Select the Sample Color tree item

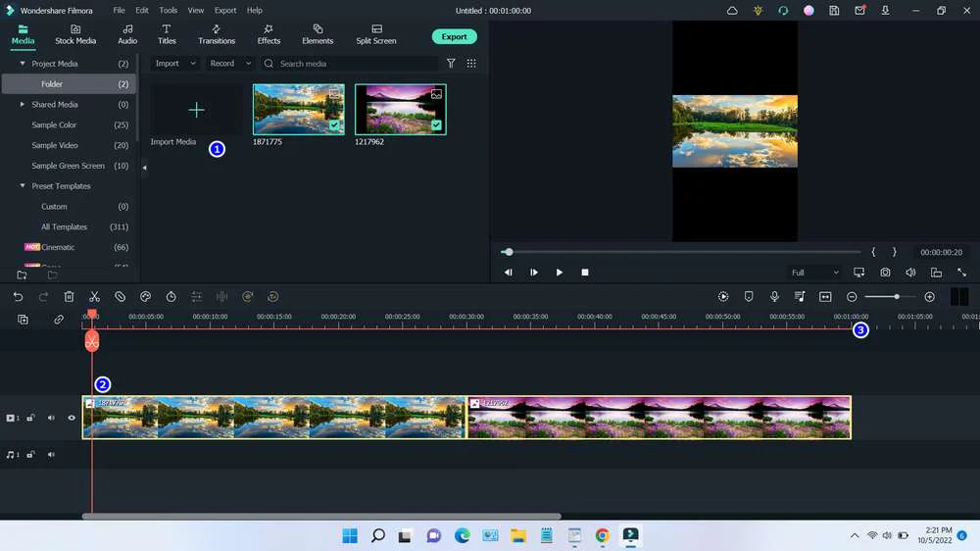[x=54, y=125]
